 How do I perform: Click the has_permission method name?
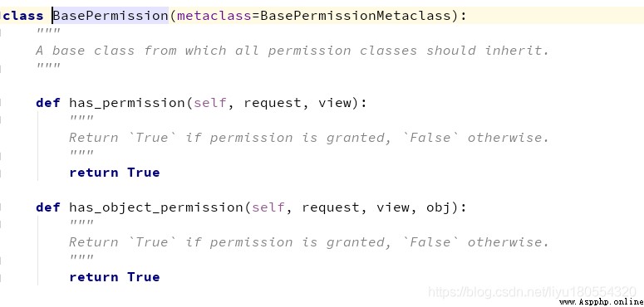pyautogui.click(x=126, y=103)
